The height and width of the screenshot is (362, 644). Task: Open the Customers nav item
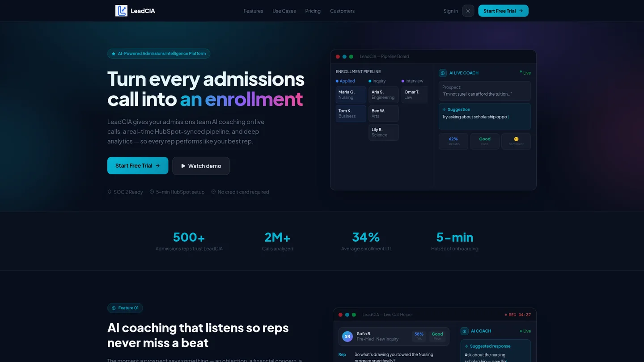pos(342,11)
